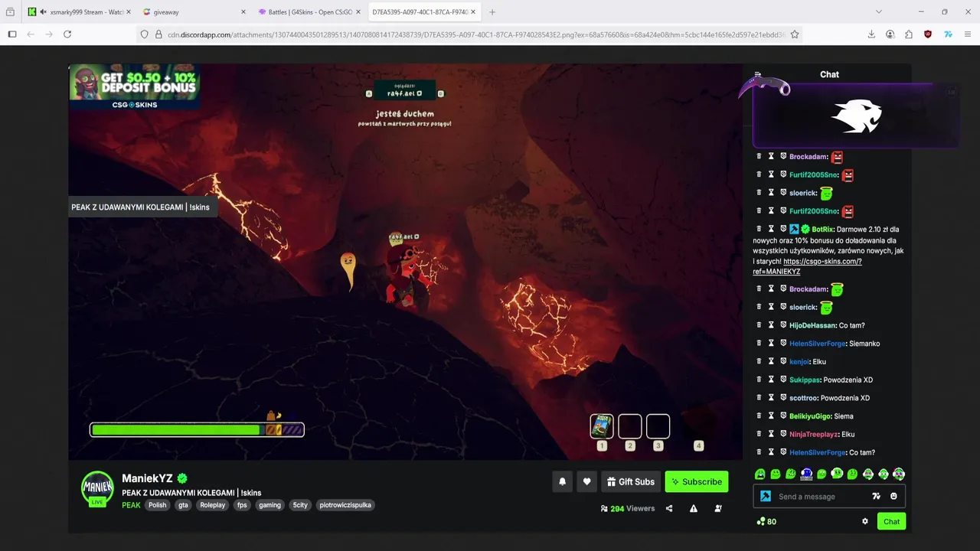
Task: Select the fps tag
Action: (242, 505)
